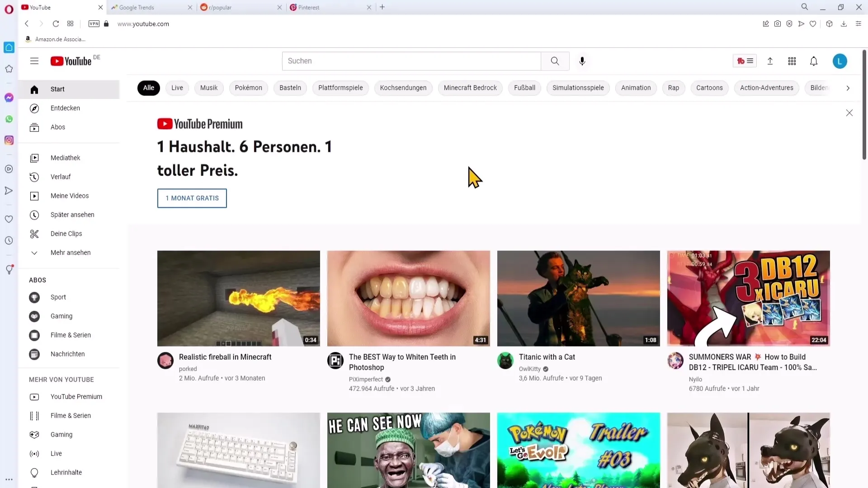Image resolution: width=868 pixels, height=488 pixels.
Task: Click the page vertical scrollbar
Action: [864, 105]
